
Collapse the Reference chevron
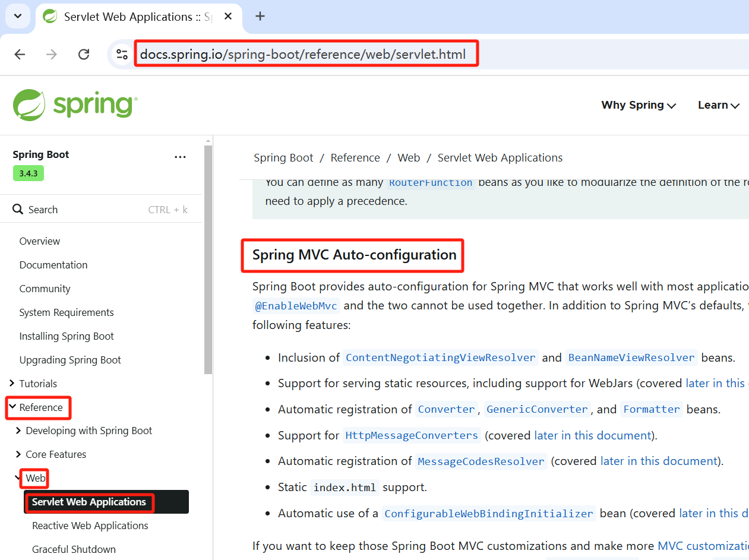(12, 407)
